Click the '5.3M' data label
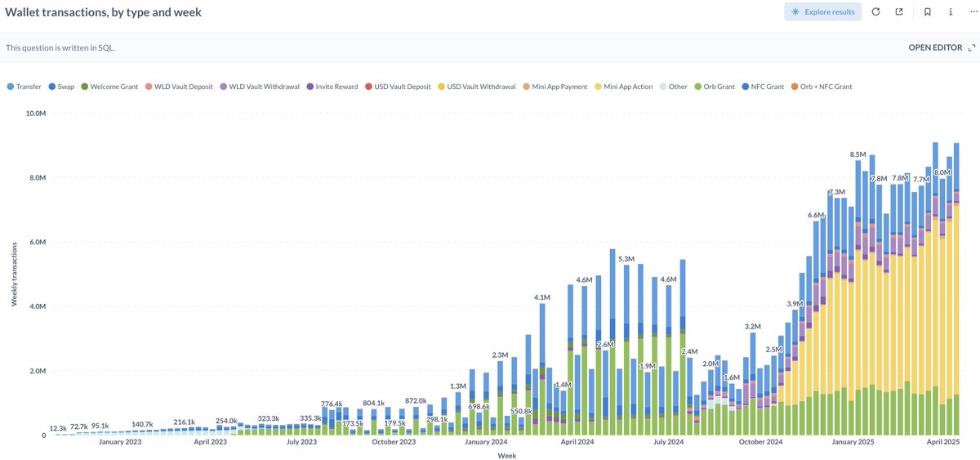This screenshot has height=460, width=980. (626, 258)
